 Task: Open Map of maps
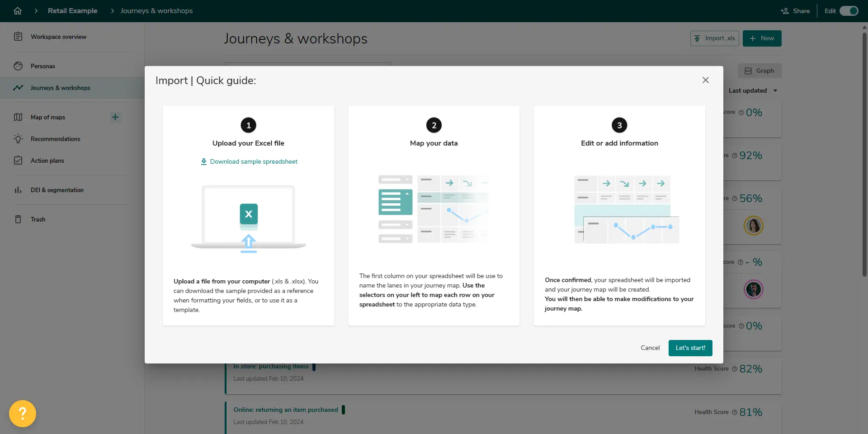(47, 117)
